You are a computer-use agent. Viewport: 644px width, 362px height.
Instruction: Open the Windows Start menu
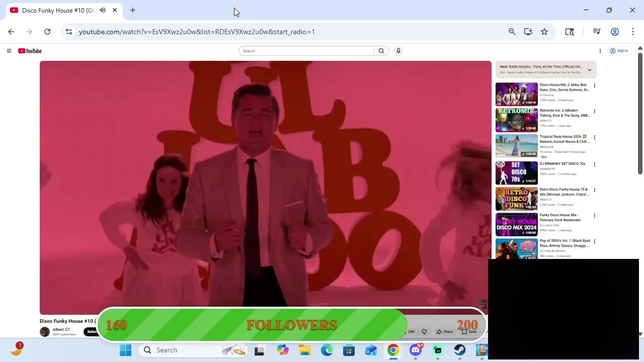click(125, 350)
